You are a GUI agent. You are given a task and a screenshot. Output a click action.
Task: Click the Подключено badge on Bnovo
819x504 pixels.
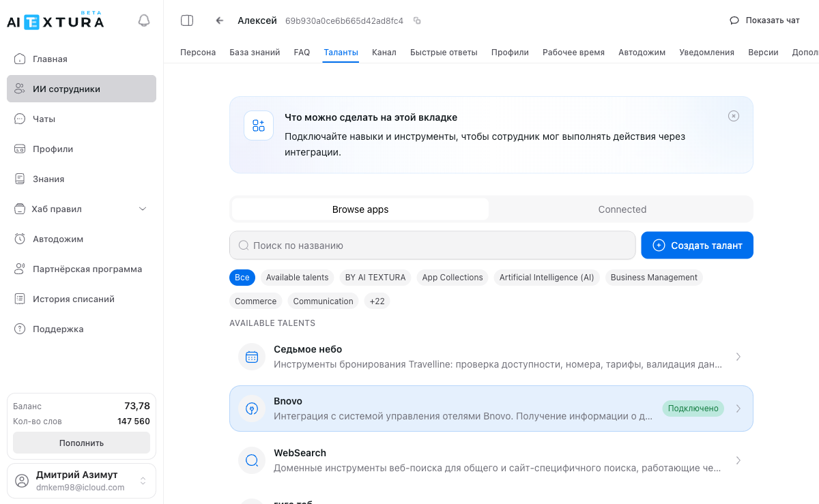click(x=693, y=409)
